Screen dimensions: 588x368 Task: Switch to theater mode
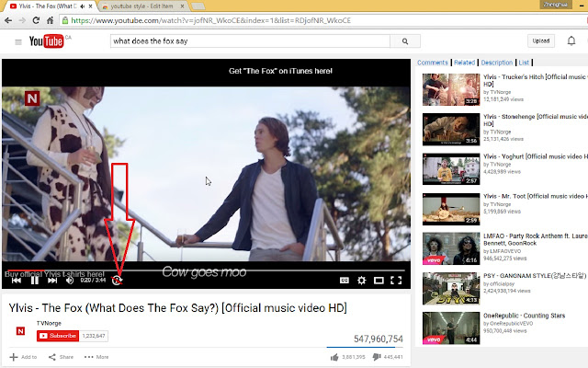pyautogui.click(x=379, y=281)
